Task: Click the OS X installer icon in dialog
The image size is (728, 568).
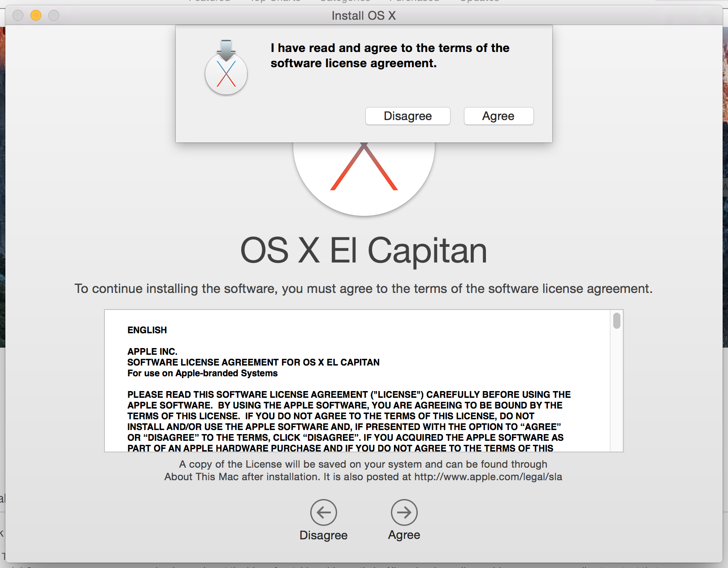Action: point(226,68)
